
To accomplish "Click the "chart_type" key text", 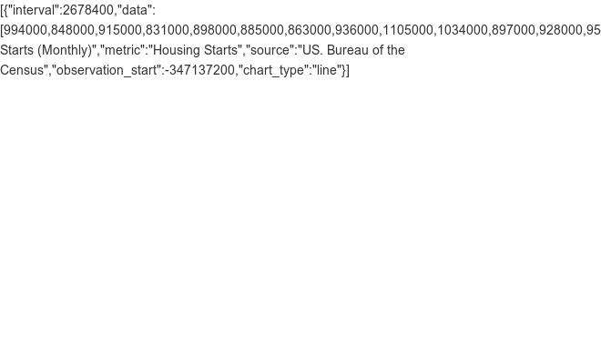I will tap(273, 70).
